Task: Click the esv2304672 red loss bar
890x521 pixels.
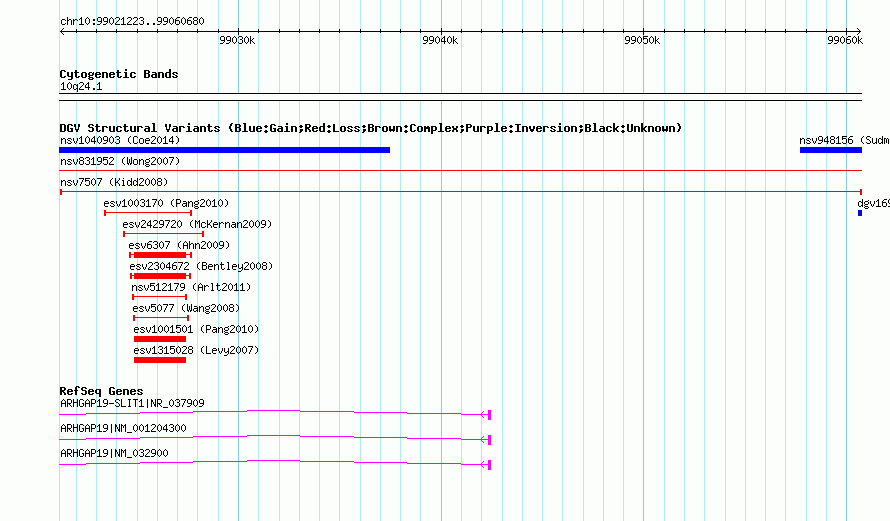Action: [x=160, y=276]
